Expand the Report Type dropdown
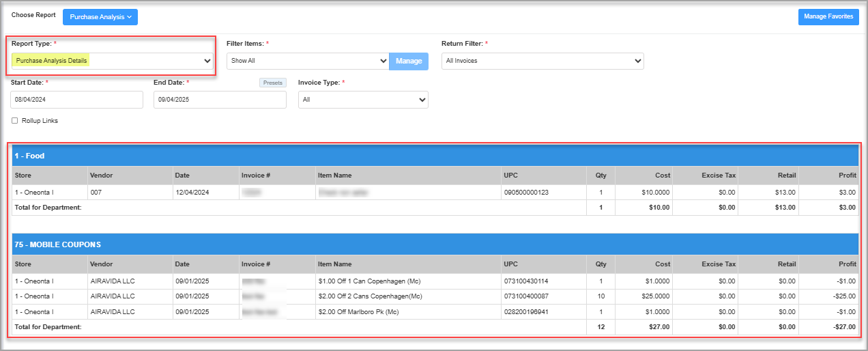The image size is (868, 351). 113,61
